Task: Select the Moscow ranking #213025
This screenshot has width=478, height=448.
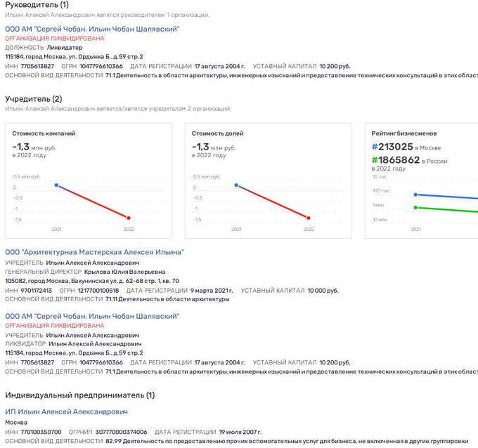Action: [x=392, y=147]
